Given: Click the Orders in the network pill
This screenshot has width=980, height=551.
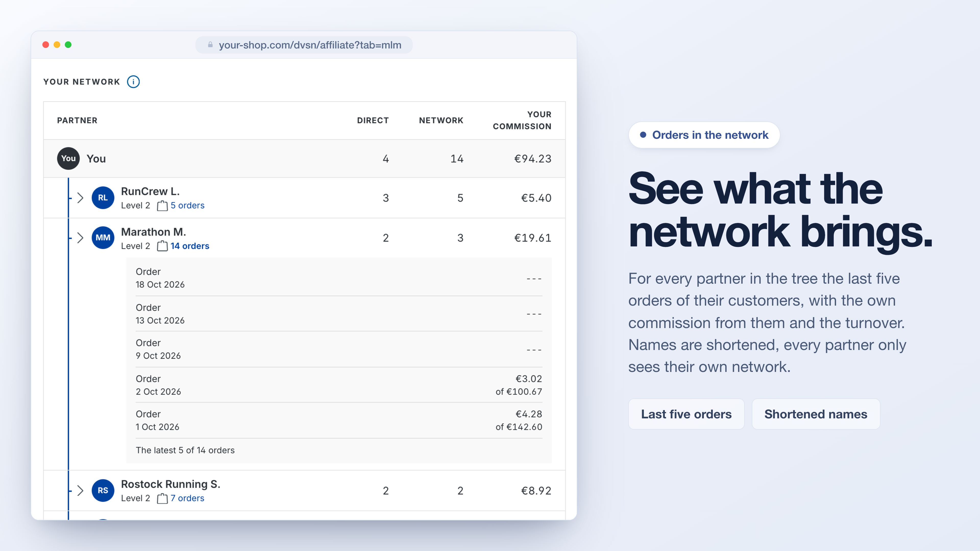Looking at the screenshot, I should click(704, 135).
